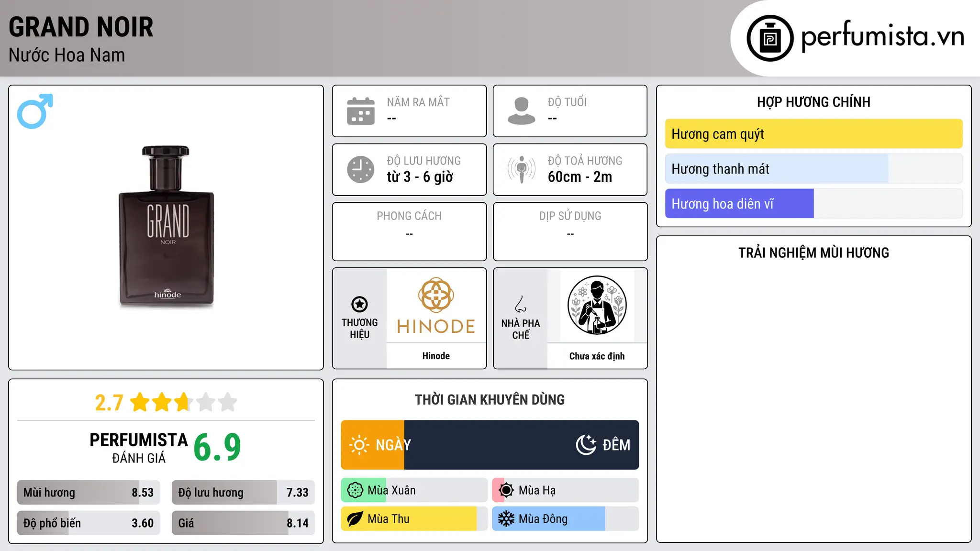Click the sun icon next to Ngày

tap(359, 445)
